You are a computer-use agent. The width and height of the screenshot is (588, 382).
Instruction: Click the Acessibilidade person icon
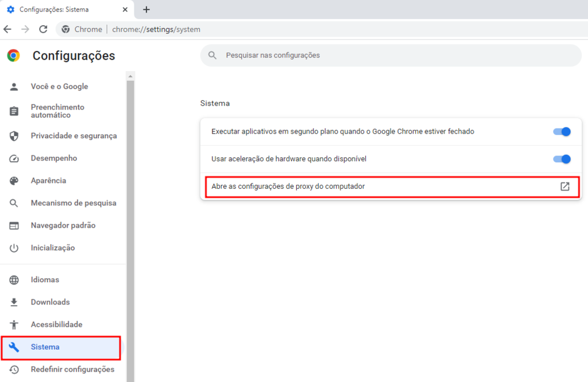[14, 324]
